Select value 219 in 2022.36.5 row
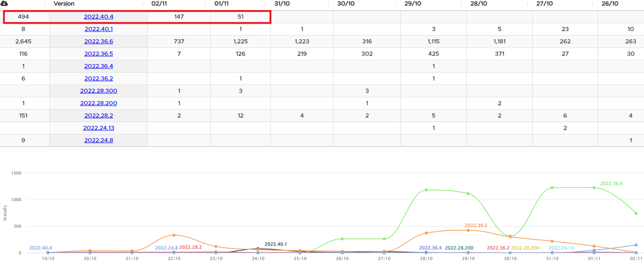The image size is (644, 261). coord(302,54)
